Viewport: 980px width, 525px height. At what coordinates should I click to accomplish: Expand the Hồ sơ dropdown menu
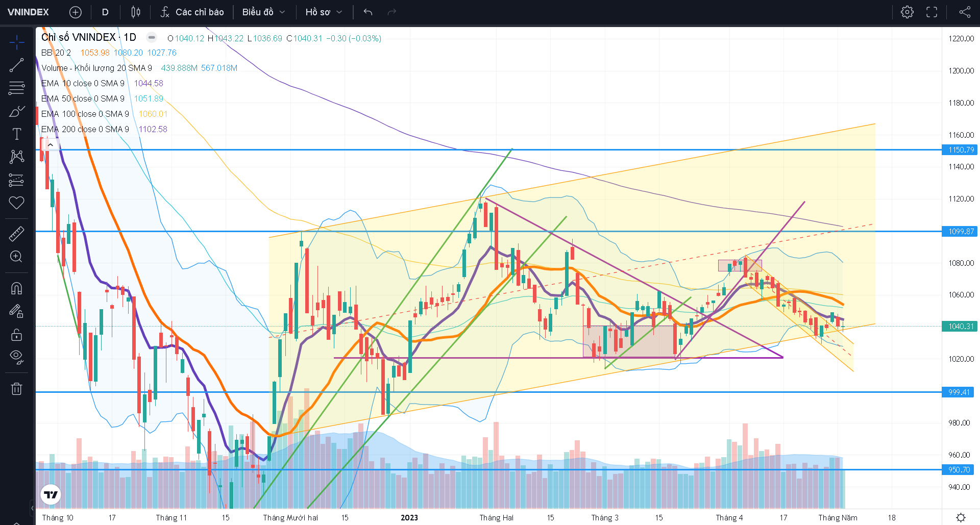coord(324,12)
